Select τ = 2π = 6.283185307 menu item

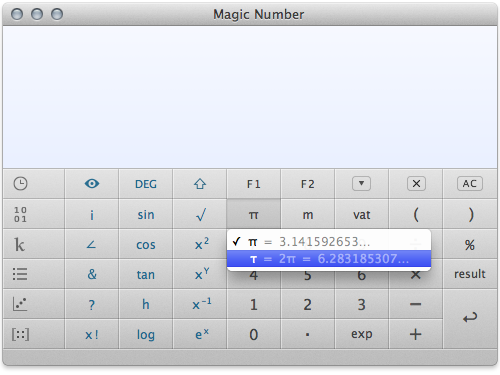[329, 259]
